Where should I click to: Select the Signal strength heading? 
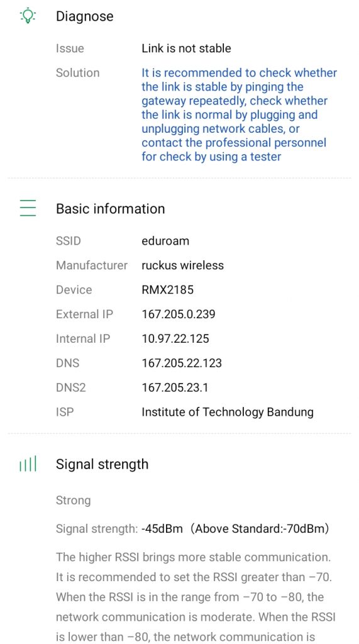(102, 464)
